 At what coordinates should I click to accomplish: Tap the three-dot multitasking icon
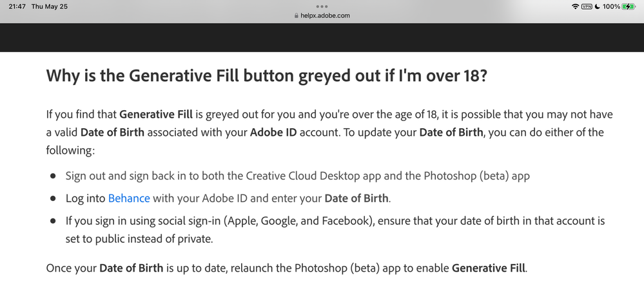click(322, 6)
